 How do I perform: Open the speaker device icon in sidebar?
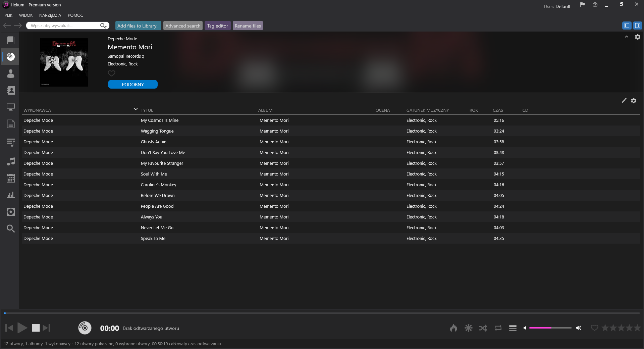click(x=11, y=212)
